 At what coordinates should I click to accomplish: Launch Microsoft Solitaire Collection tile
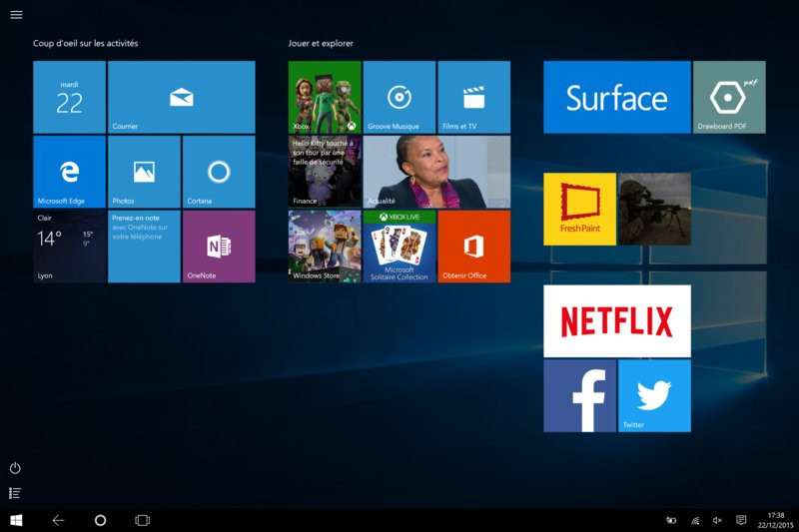coord(399,247)
